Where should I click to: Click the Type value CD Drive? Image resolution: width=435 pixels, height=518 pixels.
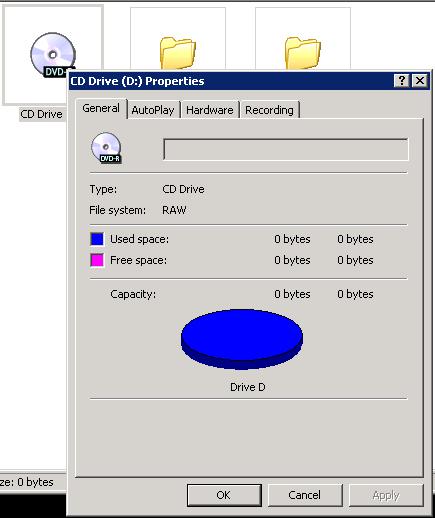(183, 189)
